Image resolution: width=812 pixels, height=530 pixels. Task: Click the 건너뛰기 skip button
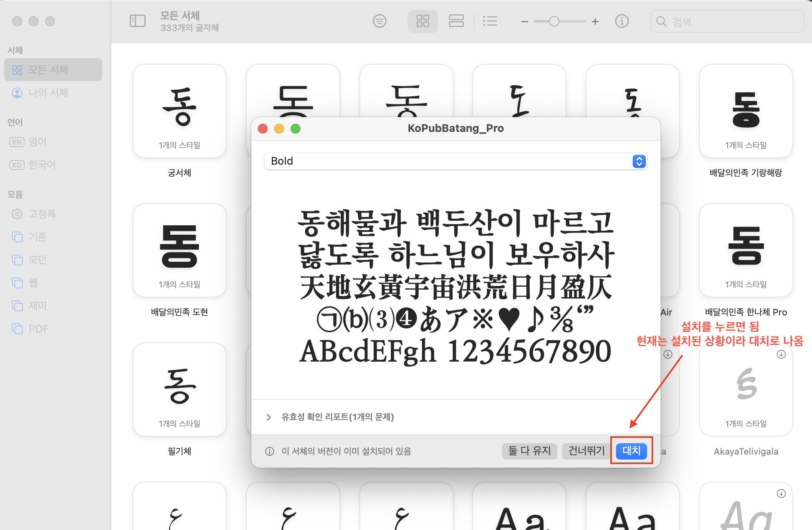tap(586, 451)
